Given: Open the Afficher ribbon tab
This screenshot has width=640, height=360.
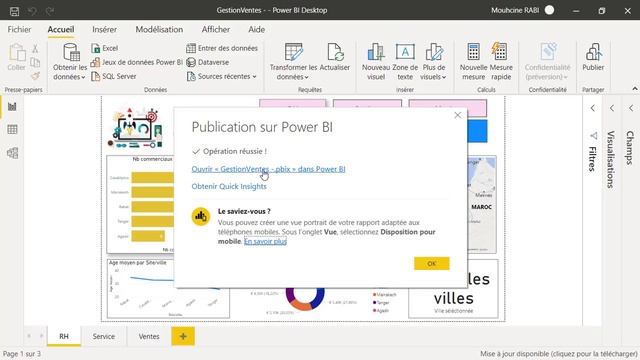Looking at the screenshot, I should [x=216, y=29].
